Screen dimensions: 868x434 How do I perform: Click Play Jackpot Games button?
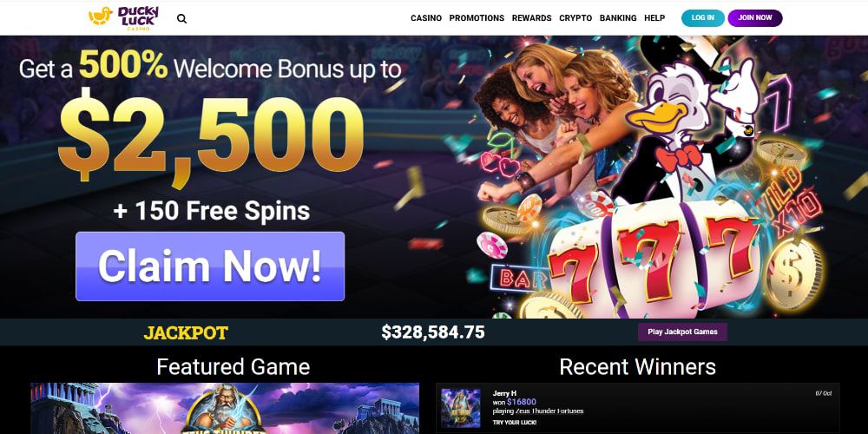(x=682, y=332)
